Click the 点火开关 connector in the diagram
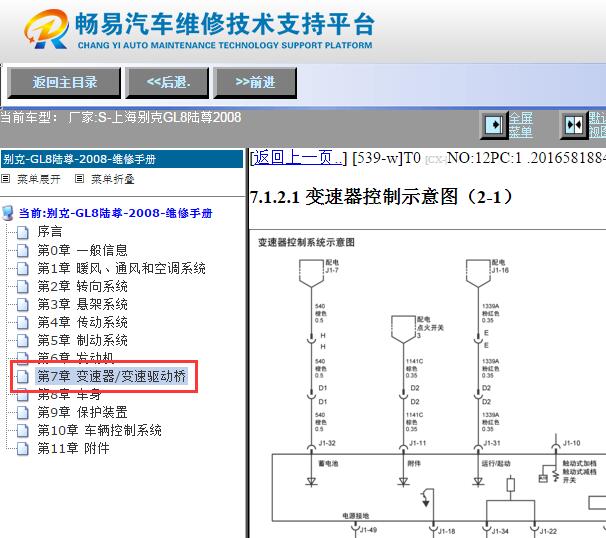Screen dimensions: 606x538 pyautogui.click(x=403, y=329)
